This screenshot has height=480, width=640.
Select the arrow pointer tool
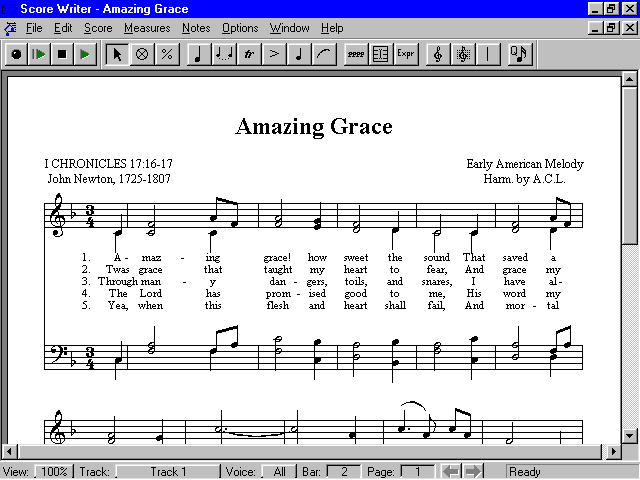[x=117, y=54]
